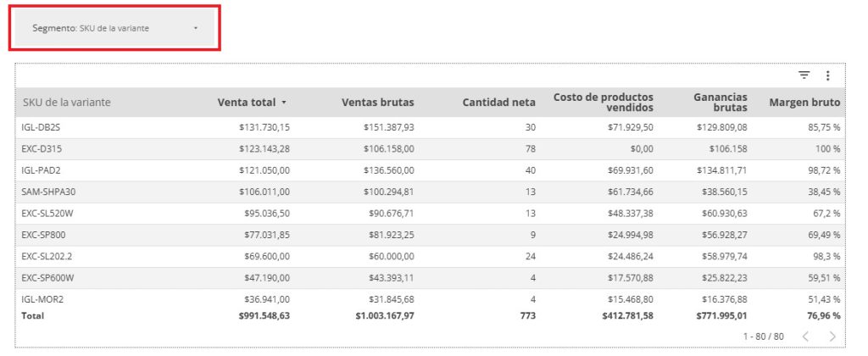Click the 1 - 80 / 80 pagination text
This screenshot has width=868, height=356.
(x=764, y=336)
